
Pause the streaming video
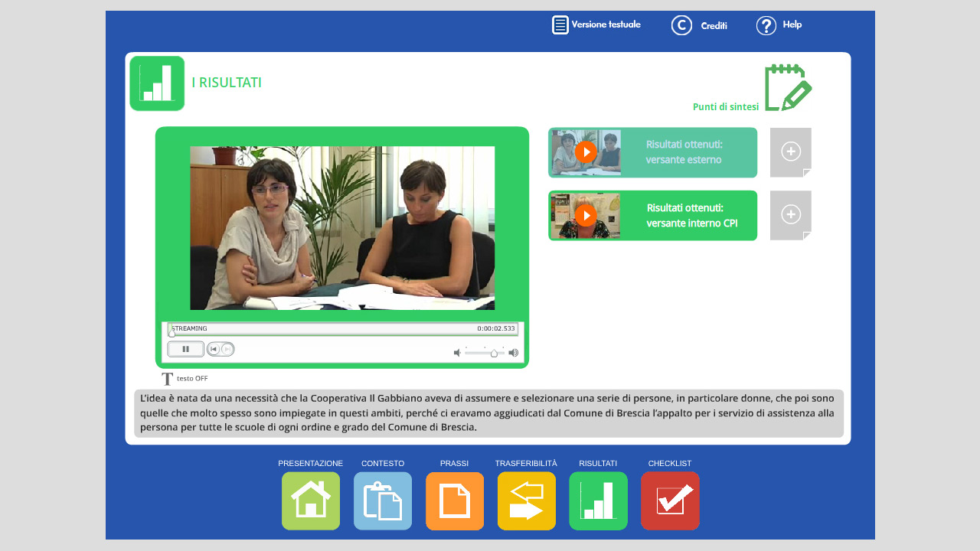click(186, 349)
